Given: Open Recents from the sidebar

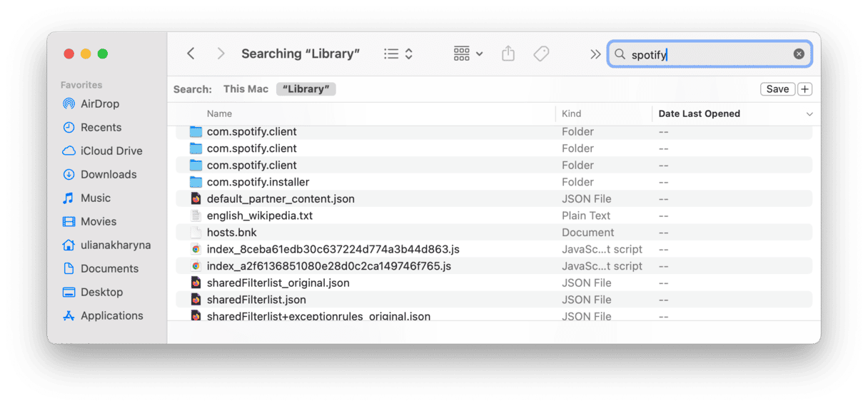Looking at the screenshot, I should pos(101,128).
